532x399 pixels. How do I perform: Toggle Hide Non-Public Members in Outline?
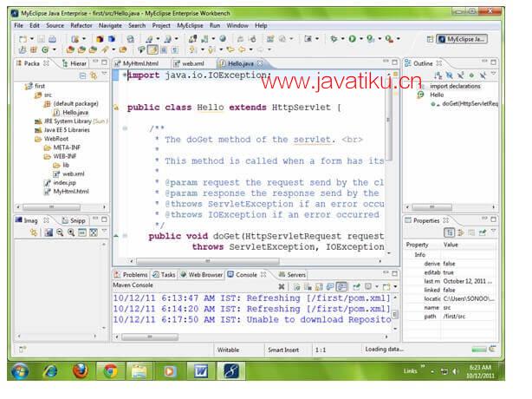(x=471, y=75)
